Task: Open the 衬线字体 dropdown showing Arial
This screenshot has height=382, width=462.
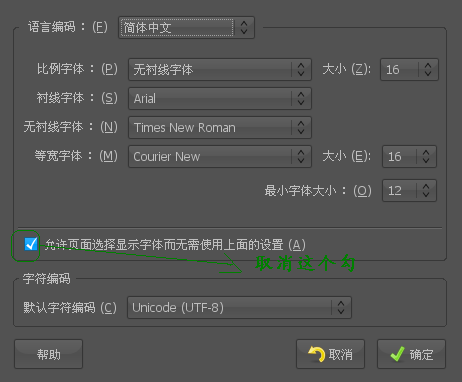Action: [x=220, y=99]
